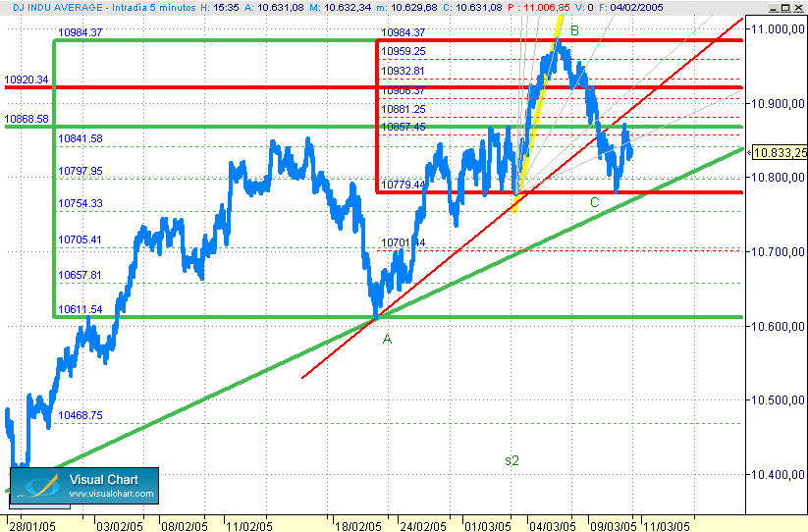Image resolution: width=808 pixels, height=532 pixels.
Task: Click the point A label
Action: pyautogui.click(x=387, y=339)
